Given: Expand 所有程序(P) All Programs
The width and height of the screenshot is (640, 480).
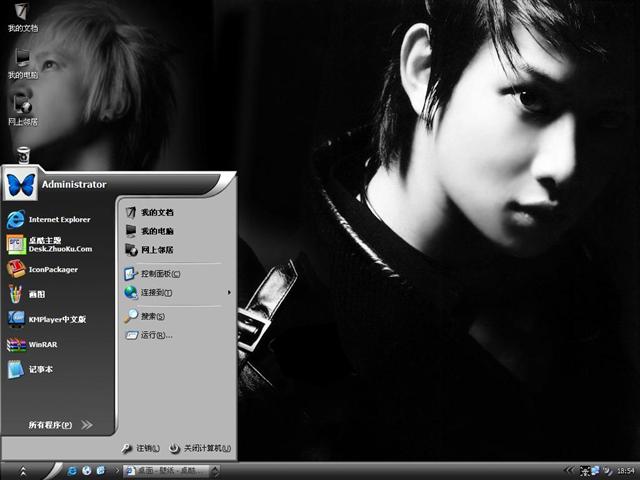Looking at the screenshot, I should 60,425.
